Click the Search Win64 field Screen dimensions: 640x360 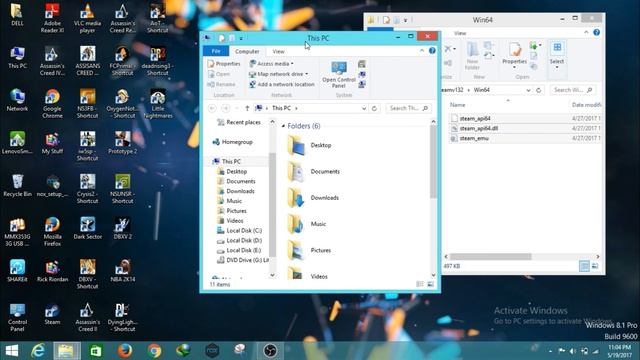573,90
